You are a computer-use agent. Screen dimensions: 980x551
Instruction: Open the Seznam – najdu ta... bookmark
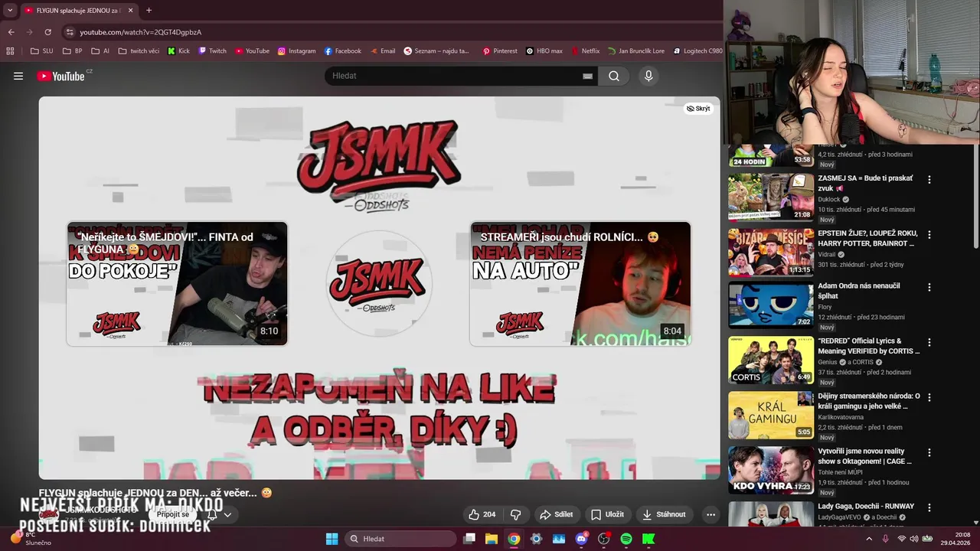tap(436, 51)
